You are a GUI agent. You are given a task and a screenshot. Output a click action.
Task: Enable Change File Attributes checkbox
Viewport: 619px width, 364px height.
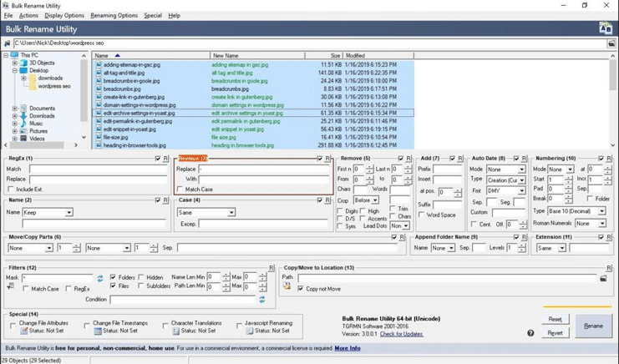[x=13, y=326]
